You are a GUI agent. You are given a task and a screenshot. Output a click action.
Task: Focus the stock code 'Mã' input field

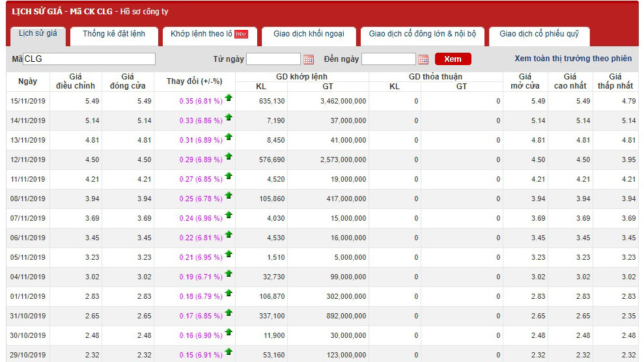point(90,59)
